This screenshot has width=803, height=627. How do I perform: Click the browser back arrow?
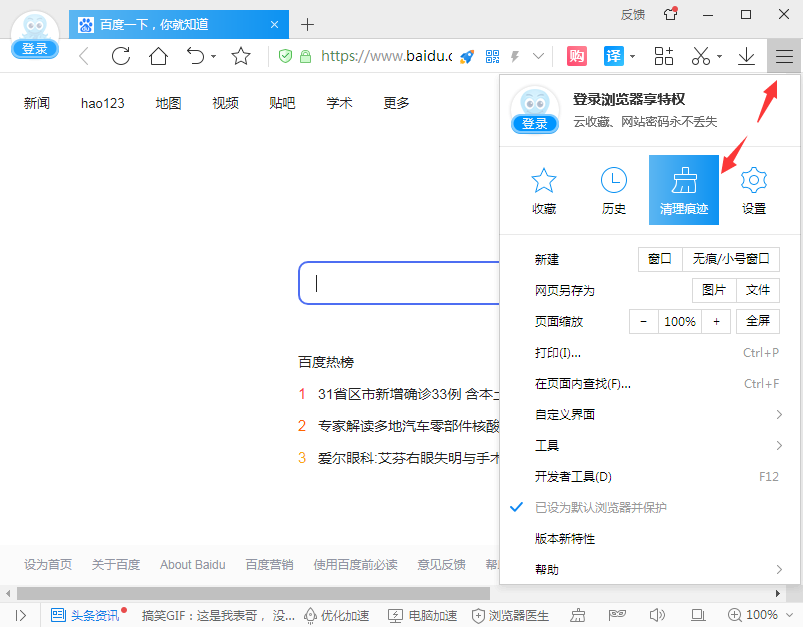tap(84, 56)
